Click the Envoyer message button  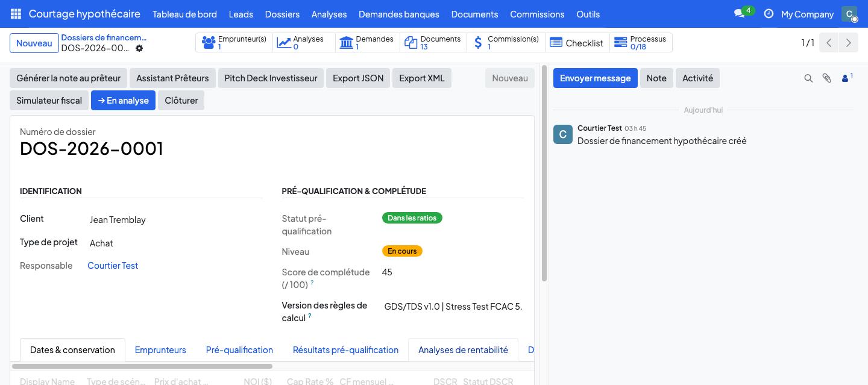click(x=596, y=78)
